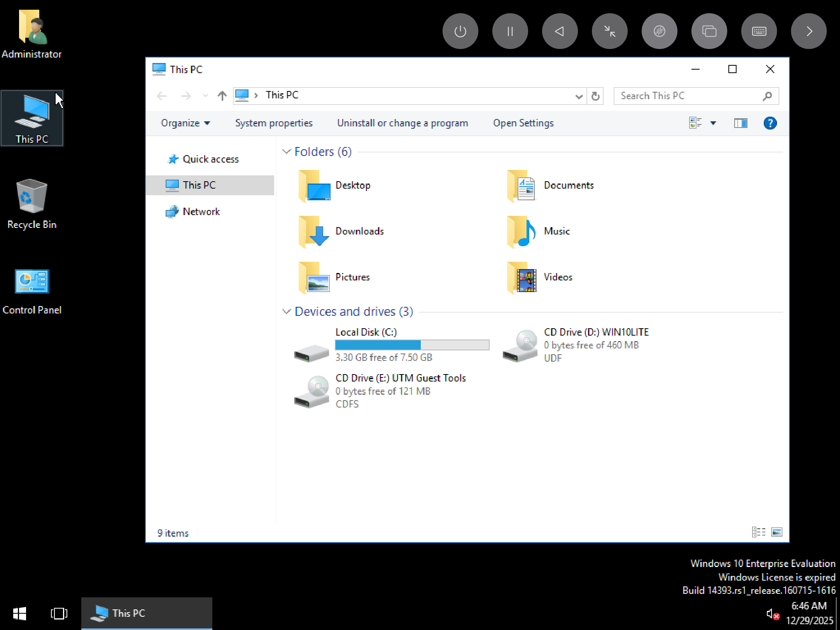Select CD Drive (E:) UTM Guest Tools
This screenshot has height=630, width=840.
(x=400, y=378)
